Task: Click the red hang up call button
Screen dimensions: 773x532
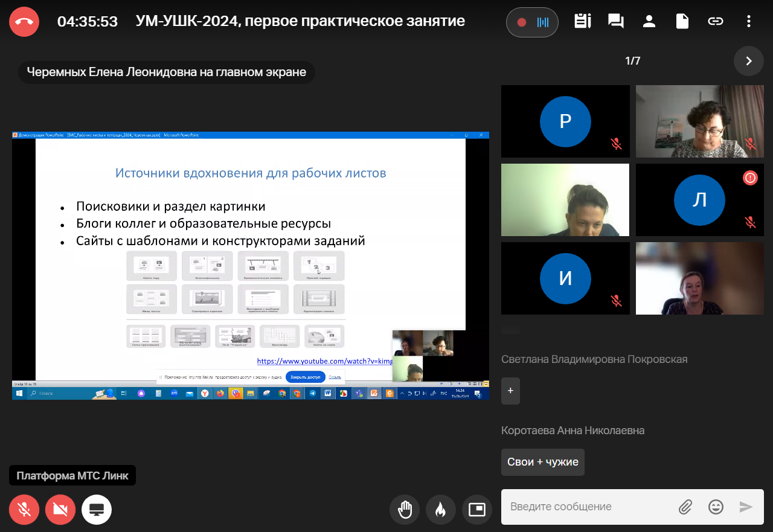Action: 24,22
